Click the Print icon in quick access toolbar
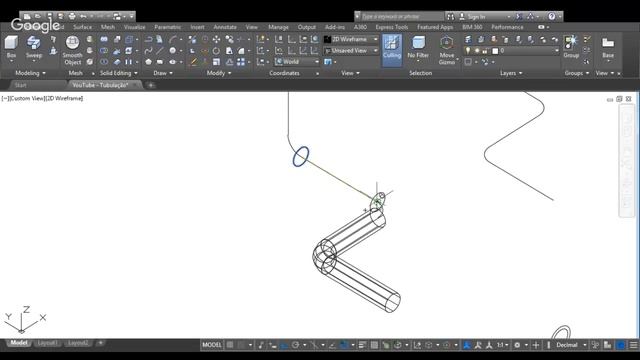 click(x=72, y=16)
